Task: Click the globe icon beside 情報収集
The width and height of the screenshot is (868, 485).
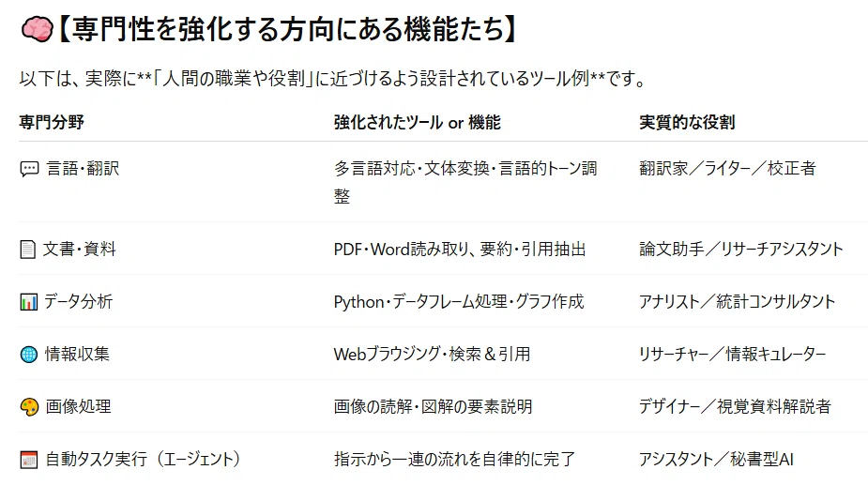Action: tap(29, 355)
